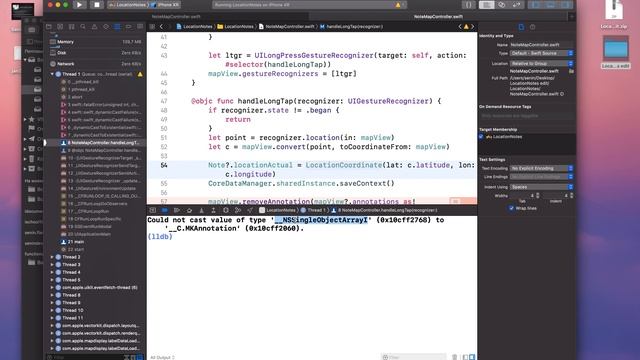Step into in debug bar
Viewport: 640px width, 360px height.
point(201,210)
